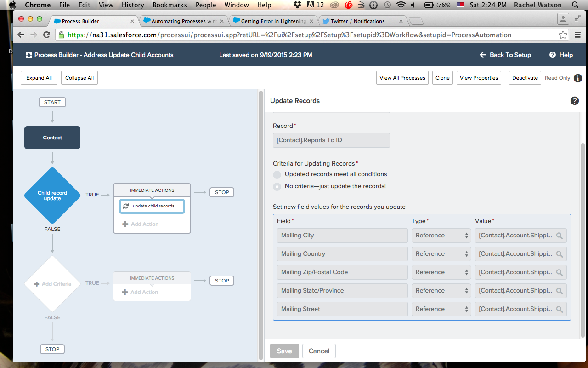Select 'Updated records meet all conditions' option

(277, 175)
